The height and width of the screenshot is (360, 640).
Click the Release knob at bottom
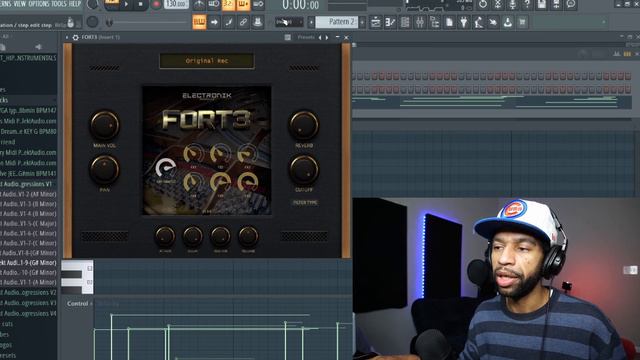pos(248,236)
